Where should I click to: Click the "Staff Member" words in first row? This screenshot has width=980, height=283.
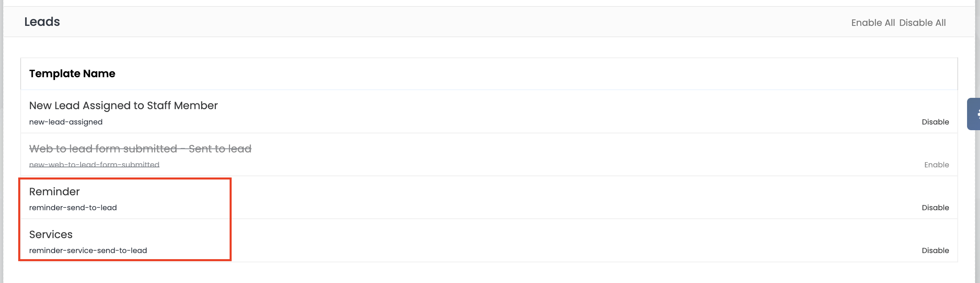[x=182, y=106]
